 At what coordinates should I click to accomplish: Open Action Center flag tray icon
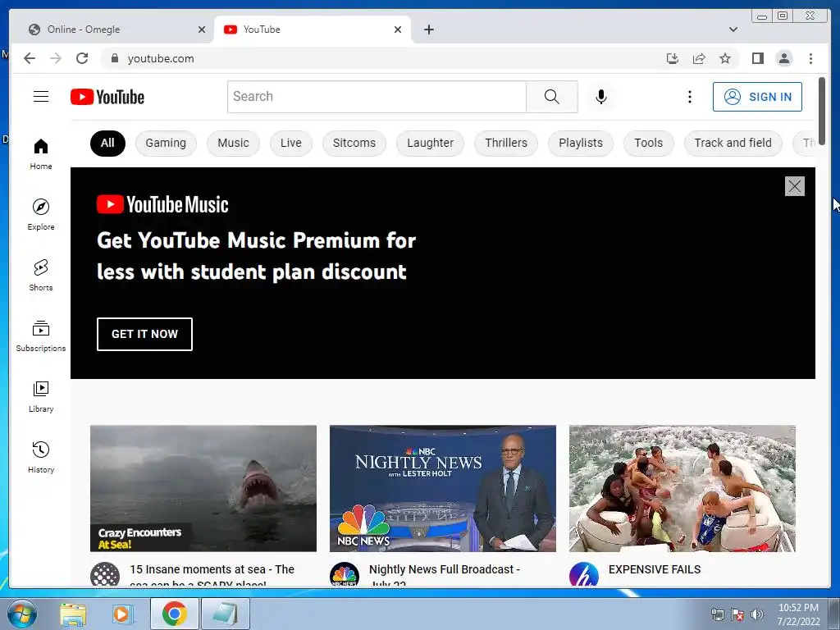[x=737, y=614]
